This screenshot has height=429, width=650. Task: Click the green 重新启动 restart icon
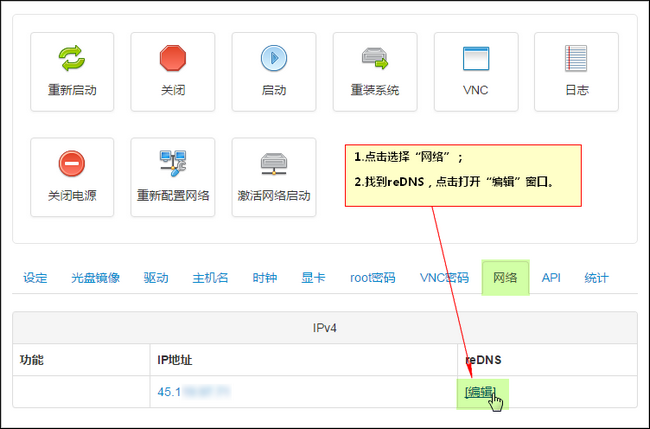[72, 59]
